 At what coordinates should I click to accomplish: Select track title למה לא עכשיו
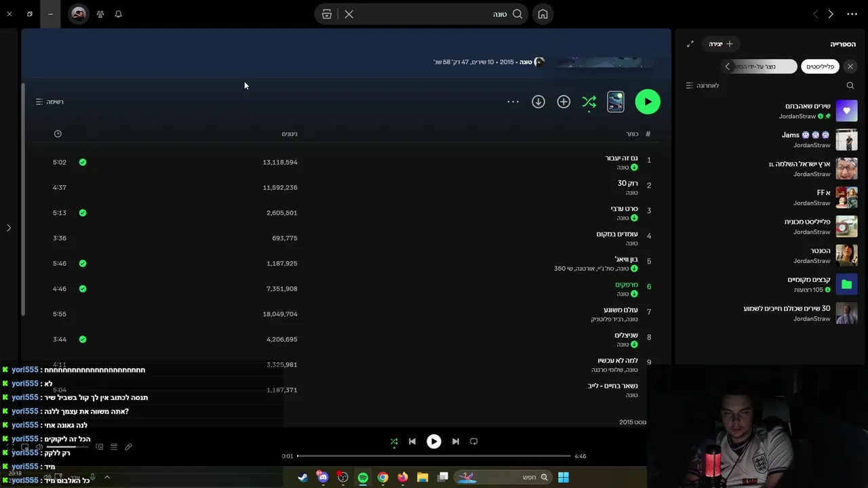point(618,361)
